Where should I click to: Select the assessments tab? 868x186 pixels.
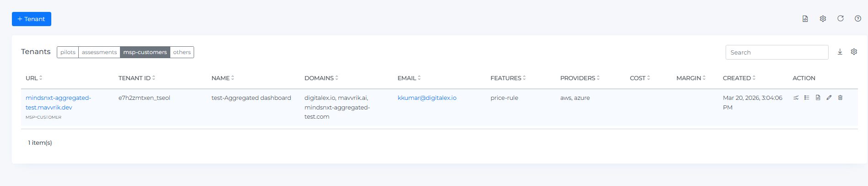pos(99,52)
